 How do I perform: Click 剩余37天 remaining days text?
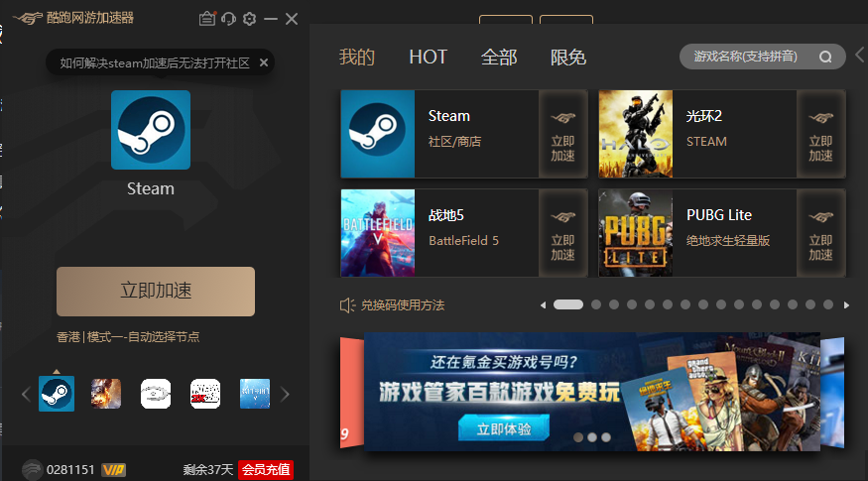click(208, 470)
